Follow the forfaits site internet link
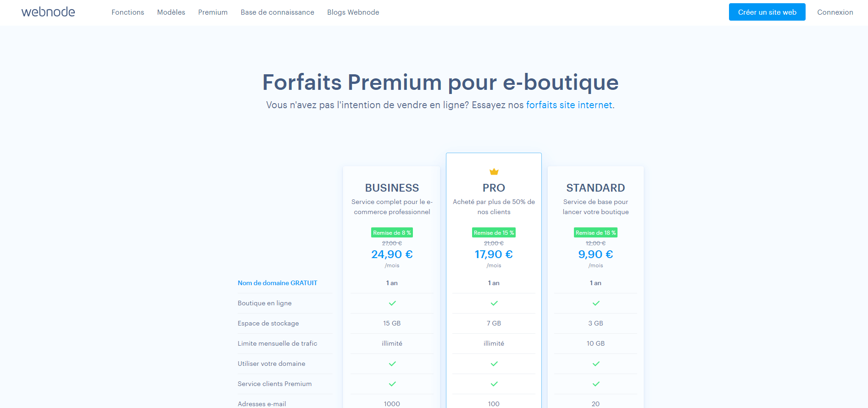The image size is (868, 408). point(569,105)
